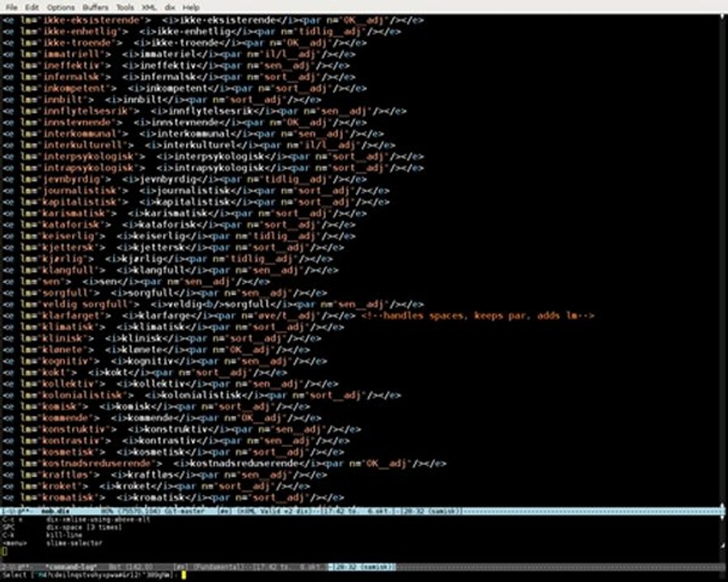This screenshot has height=582, width=728.
Task: Click the kostnadsreduserende entry line
Action: coord(225,464)
